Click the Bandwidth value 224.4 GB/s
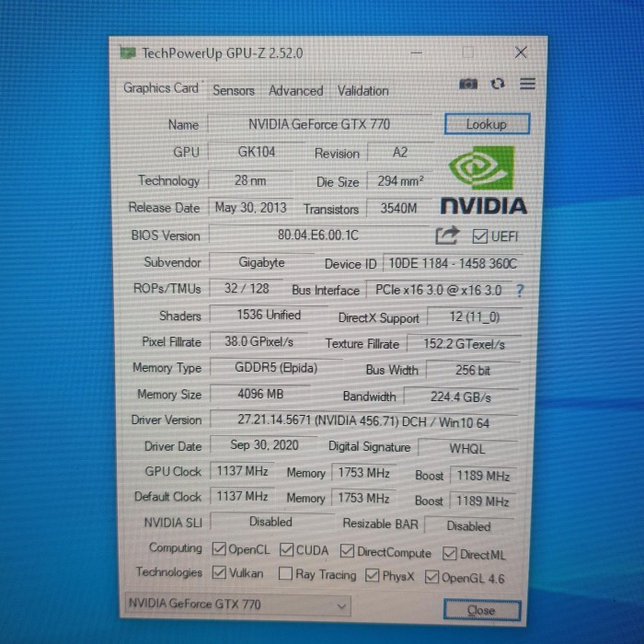The image size is (644, 644). point(461,397)
